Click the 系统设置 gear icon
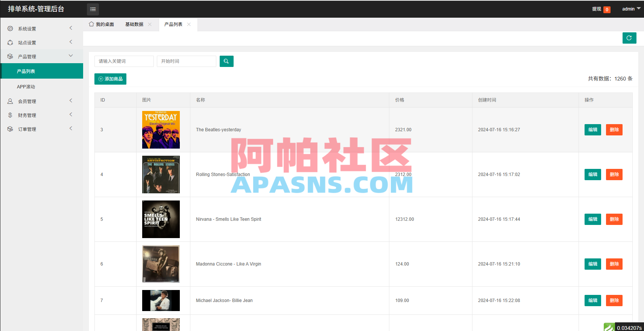644x331 pixels. click(x=10, y=29)
